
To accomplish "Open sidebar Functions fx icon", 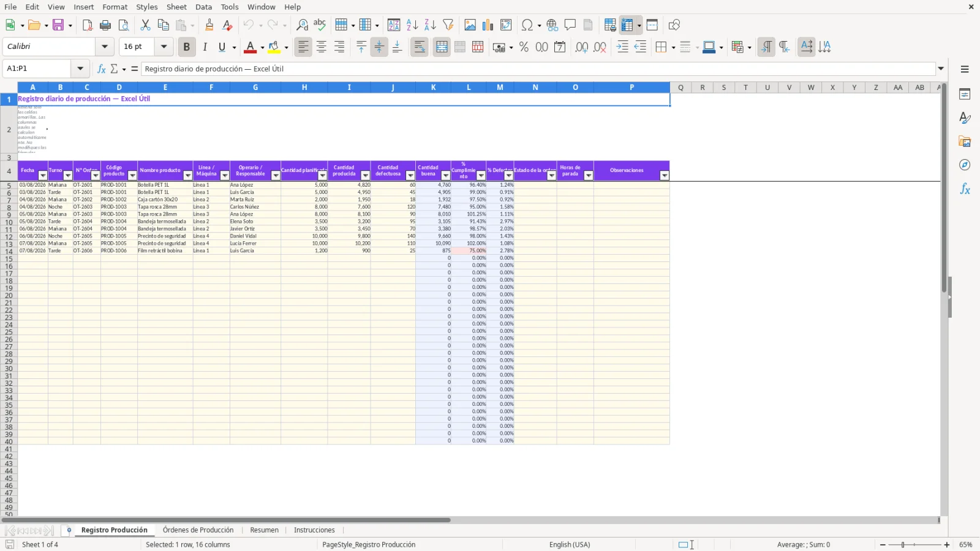I will coord(965,189).
